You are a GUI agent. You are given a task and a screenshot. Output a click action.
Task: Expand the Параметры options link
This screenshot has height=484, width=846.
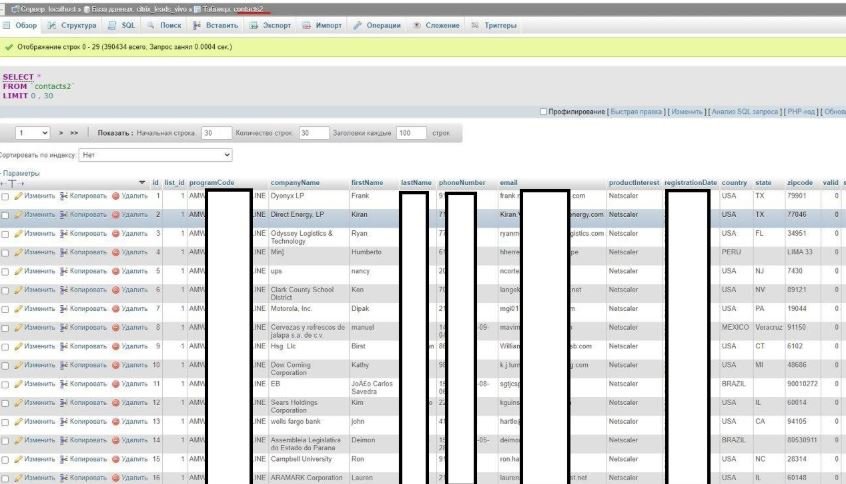[21, 173]
